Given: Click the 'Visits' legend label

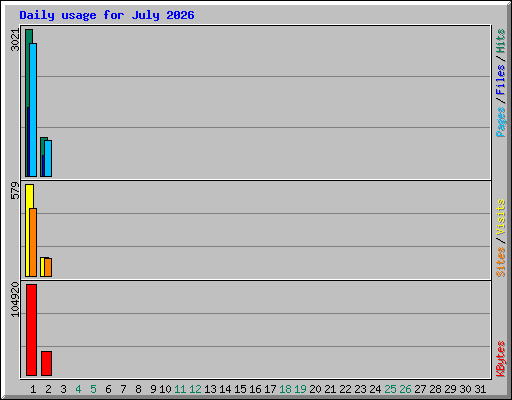Looking at the screenshot, I should [x=501, y=218].
